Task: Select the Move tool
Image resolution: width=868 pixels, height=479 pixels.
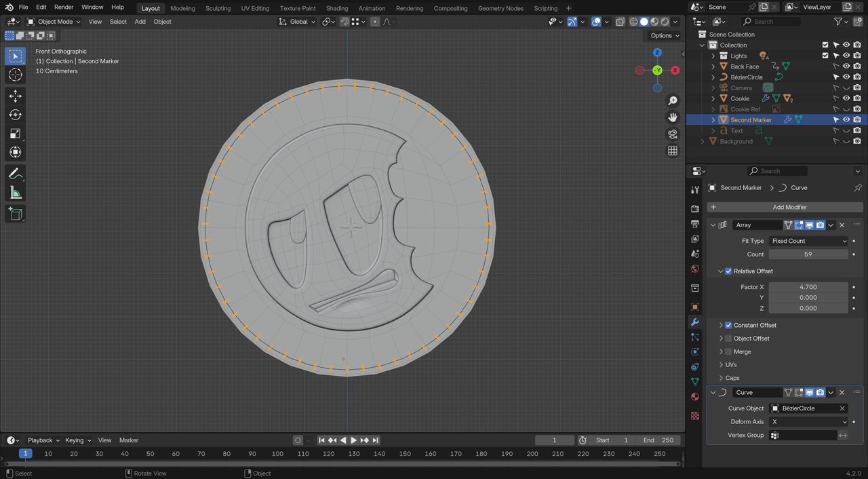Action: pos(15,96)
